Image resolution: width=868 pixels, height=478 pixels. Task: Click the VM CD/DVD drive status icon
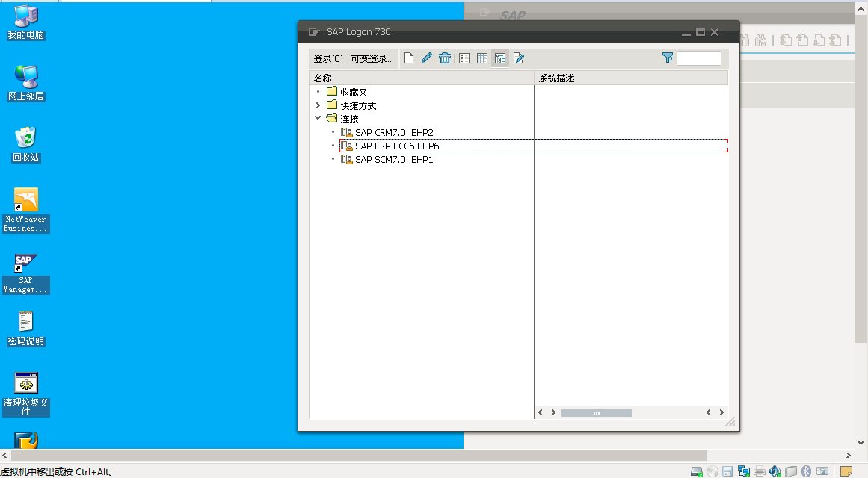[x=712, y=471]
